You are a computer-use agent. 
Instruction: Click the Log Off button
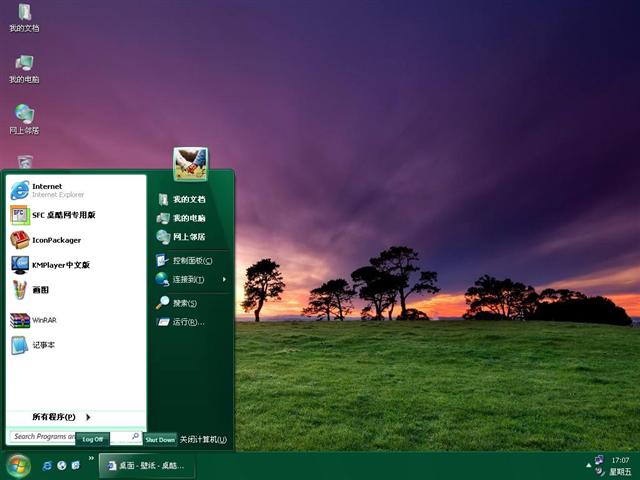click(x=92, y=439)
